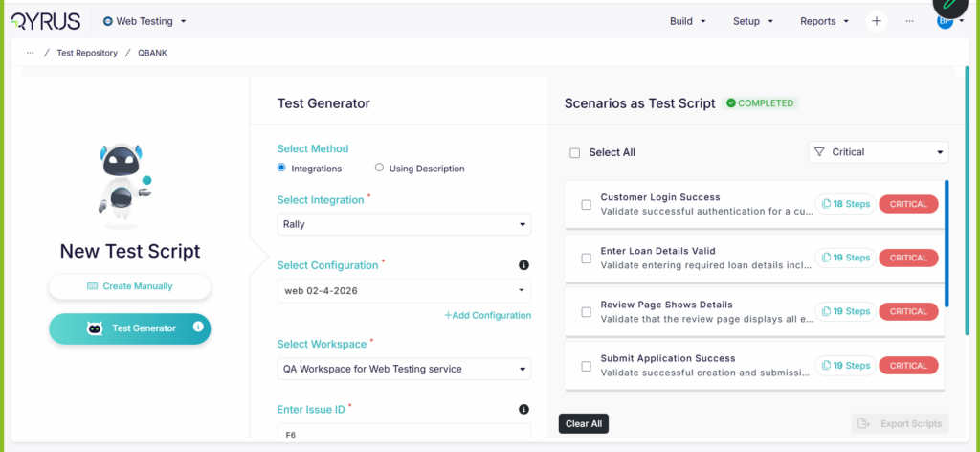Click the CRITICAL tag on Customer Login Success
This screenshot has height=452, width=980.
pyautogui.click(x=909, y=204)
